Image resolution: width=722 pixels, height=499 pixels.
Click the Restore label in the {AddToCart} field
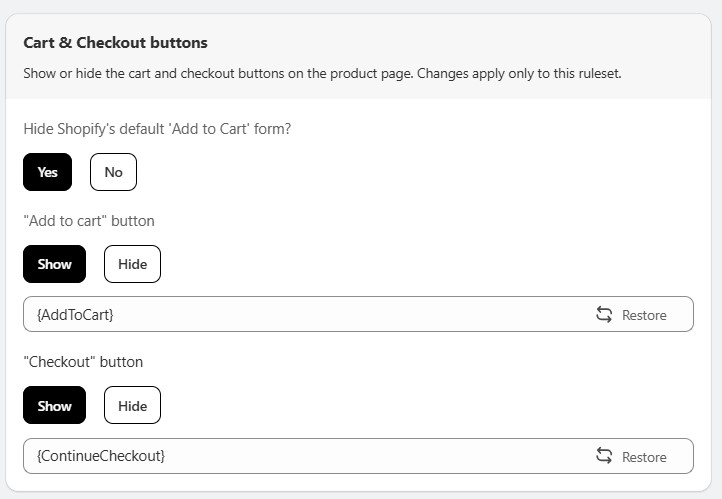(644, 315)
